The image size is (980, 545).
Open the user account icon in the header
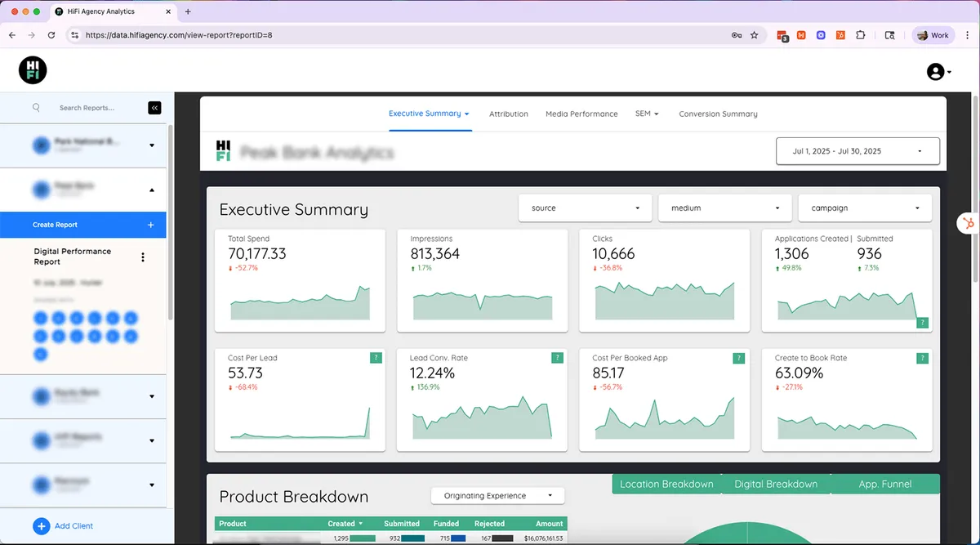coord(935,71)
